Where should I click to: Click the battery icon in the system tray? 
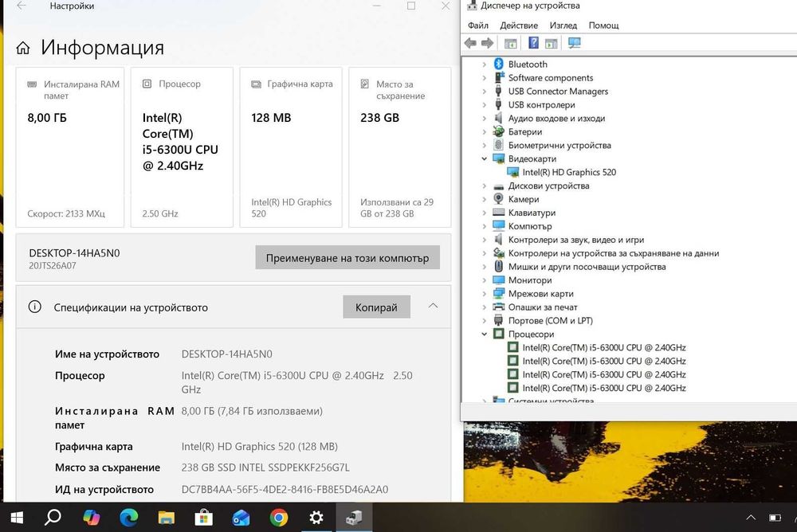click(x=775, y=518)
